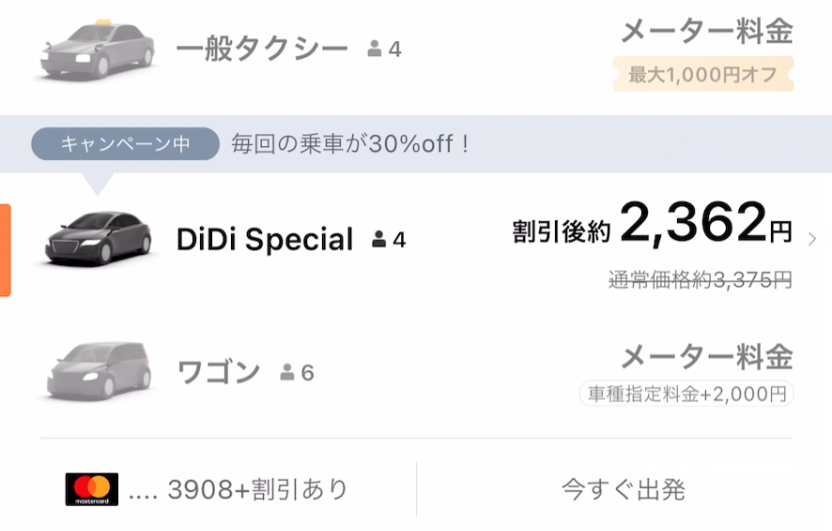Choose the ワゴン van icon
The image size is (832, 531).
(x=98, y=372)
